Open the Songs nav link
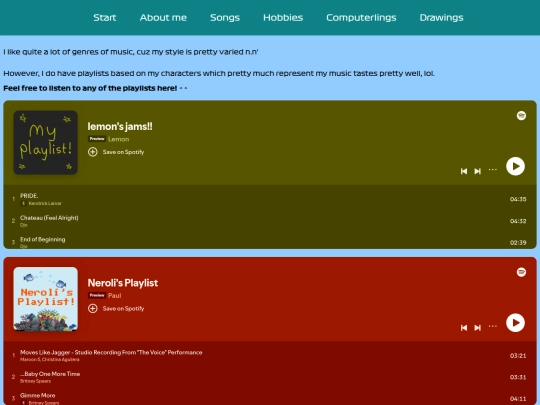The image size is (540, 405). pyautogui.click(x=225, y=18)
